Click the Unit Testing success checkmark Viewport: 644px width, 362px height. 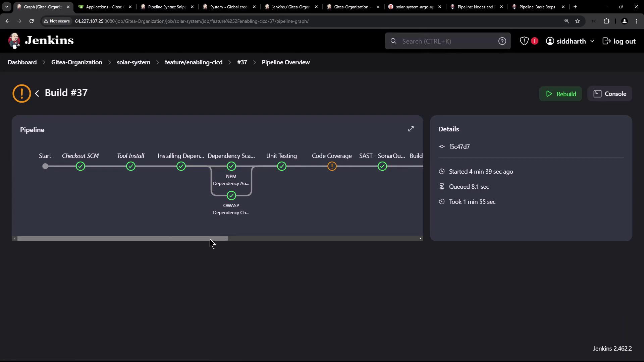[281, 166]
